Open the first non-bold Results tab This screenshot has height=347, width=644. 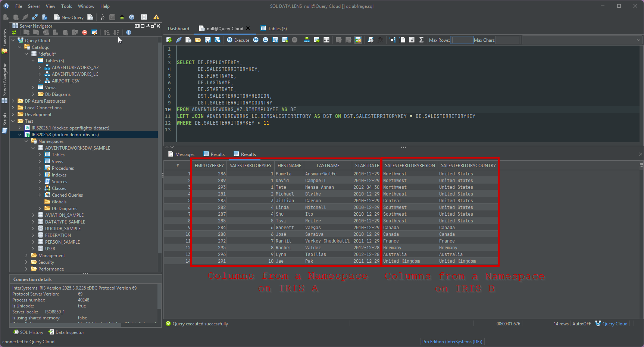[214, 154]
